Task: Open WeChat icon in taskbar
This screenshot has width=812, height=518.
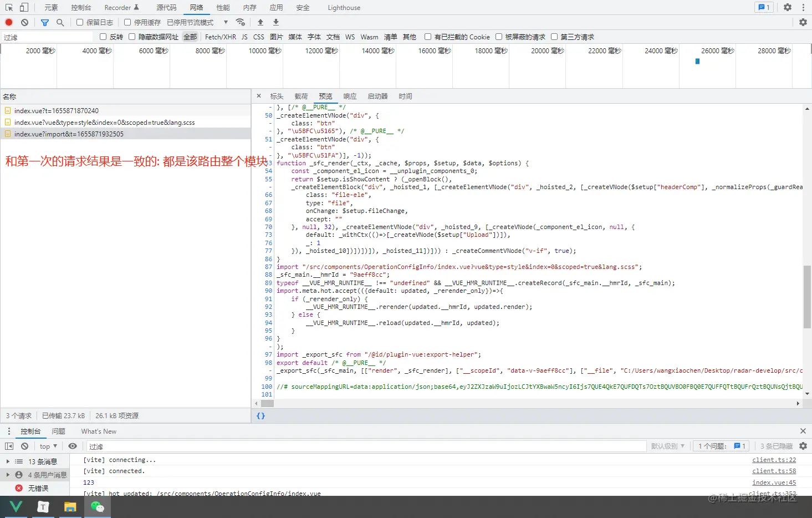Action: click(97, 506)
